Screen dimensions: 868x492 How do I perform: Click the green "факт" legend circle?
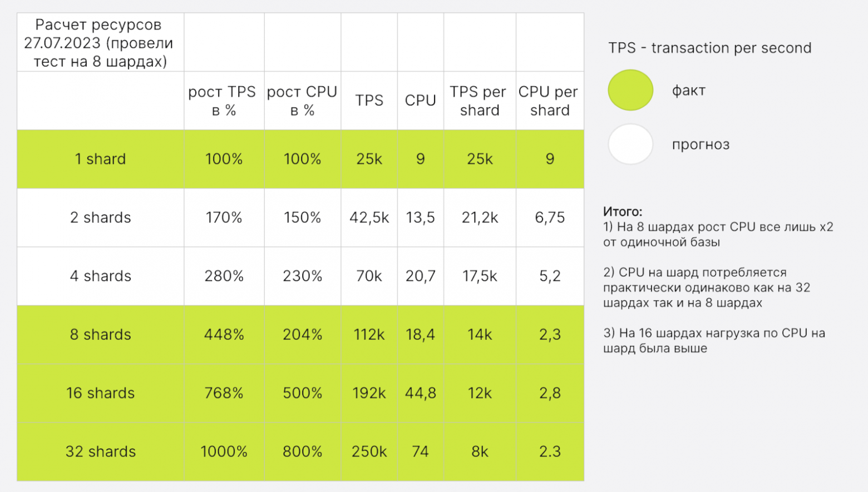pyautogui.click(x=630, y=90)
